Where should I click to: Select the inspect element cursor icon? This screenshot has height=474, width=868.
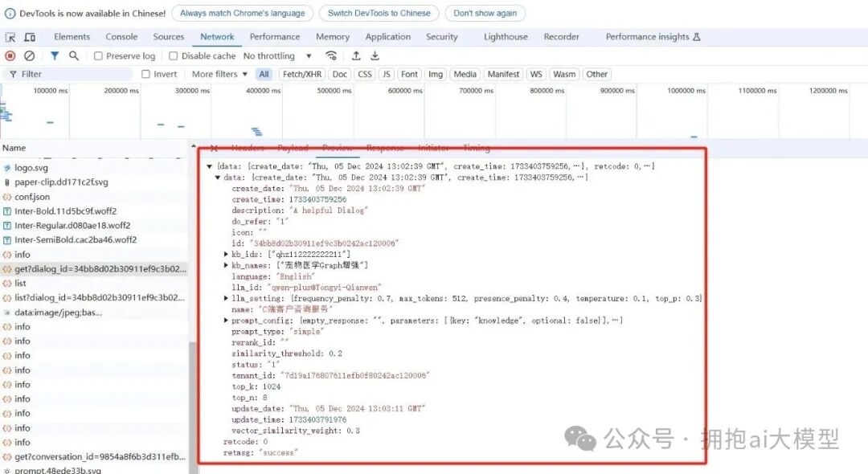tap(12, 36)
